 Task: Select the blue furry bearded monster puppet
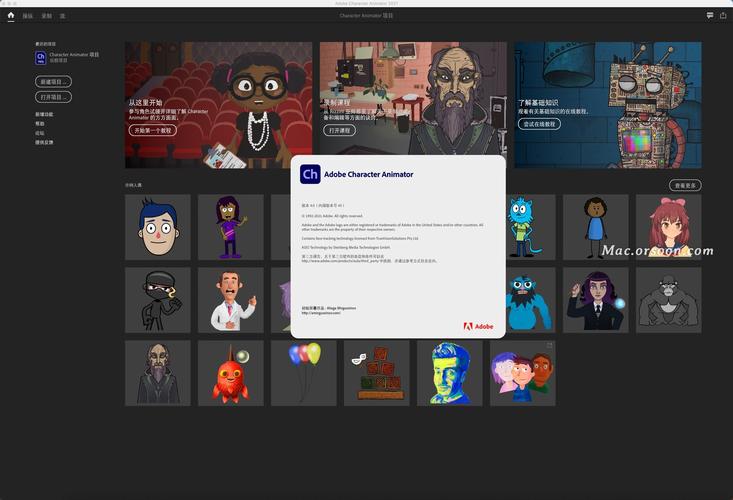tap(531, 300)
